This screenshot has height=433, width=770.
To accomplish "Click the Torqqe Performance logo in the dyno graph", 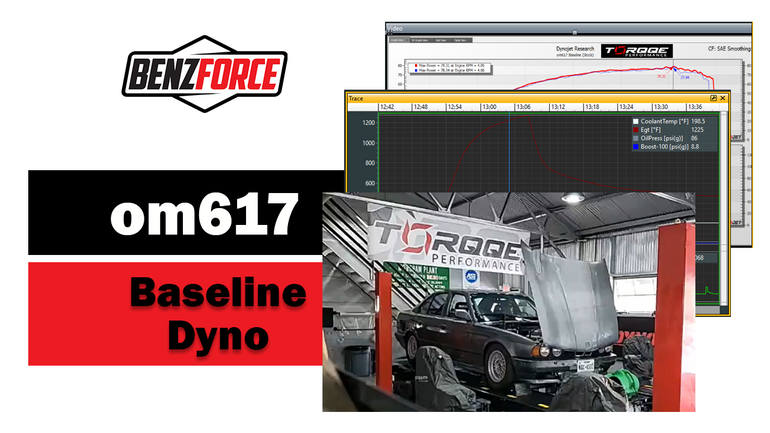I will (637, 51).
